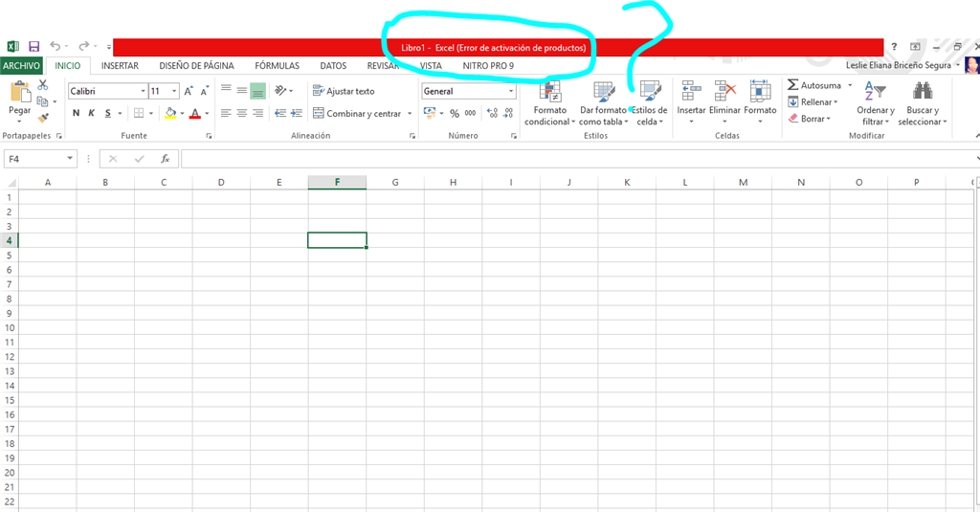Increase decimal places
The image size is (980, 512).
click(x=493, y=113)
